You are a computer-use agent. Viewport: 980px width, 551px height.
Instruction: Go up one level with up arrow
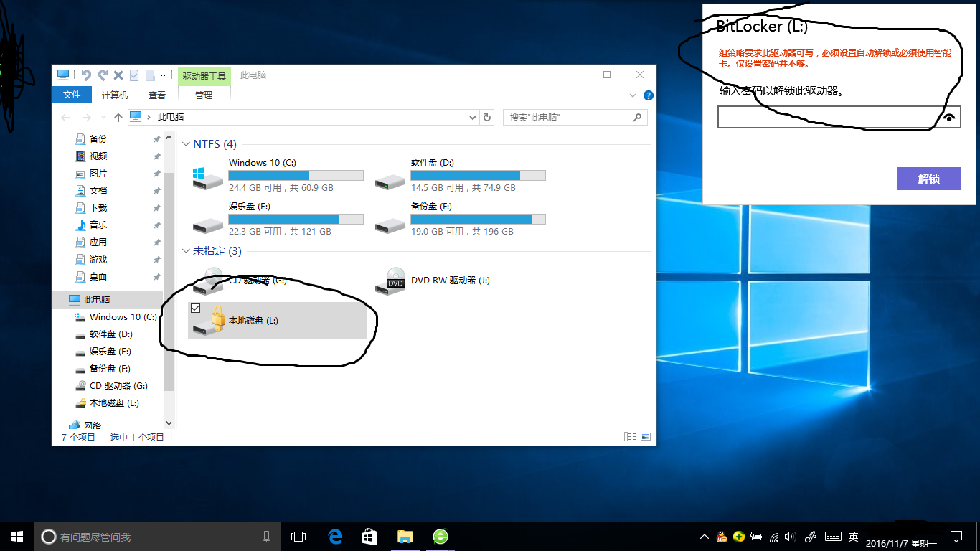pos(118,117)
